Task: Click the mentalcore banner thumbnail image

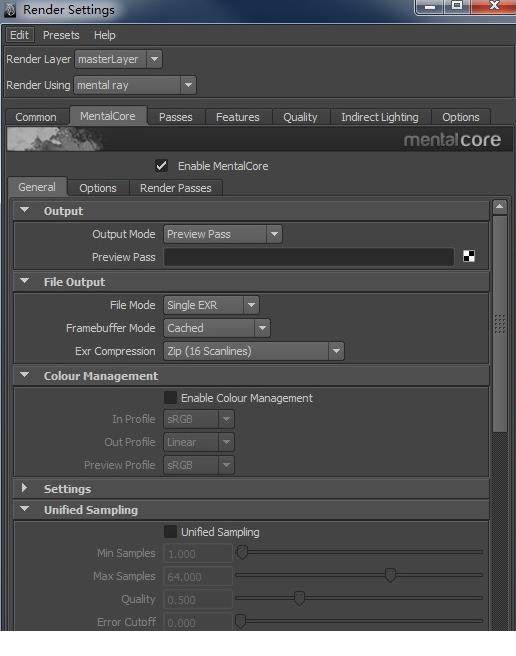Action: coord(55,139)
